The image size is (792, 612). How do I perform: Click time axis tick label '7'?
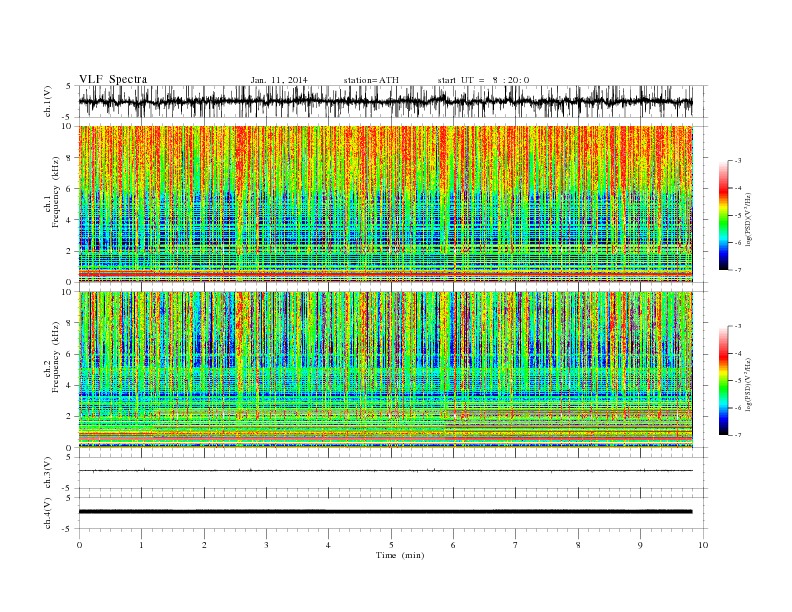pos(516,545)
